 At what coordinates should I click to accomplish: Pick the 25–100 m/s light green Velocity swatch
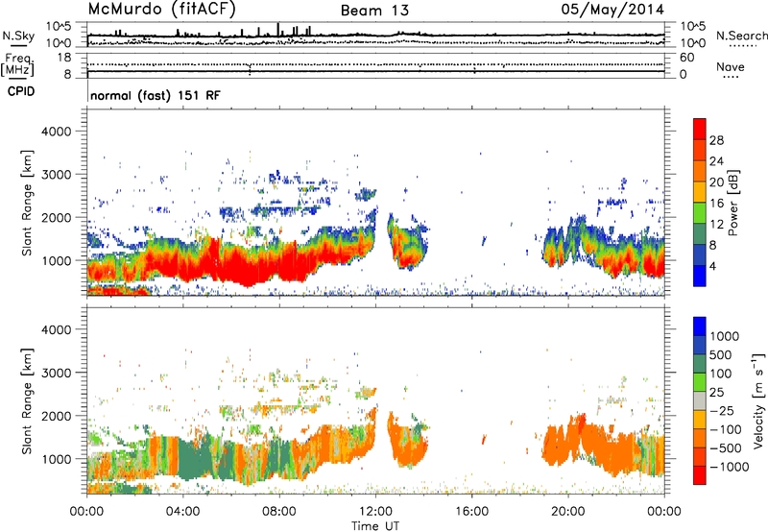tap(700, 381)
